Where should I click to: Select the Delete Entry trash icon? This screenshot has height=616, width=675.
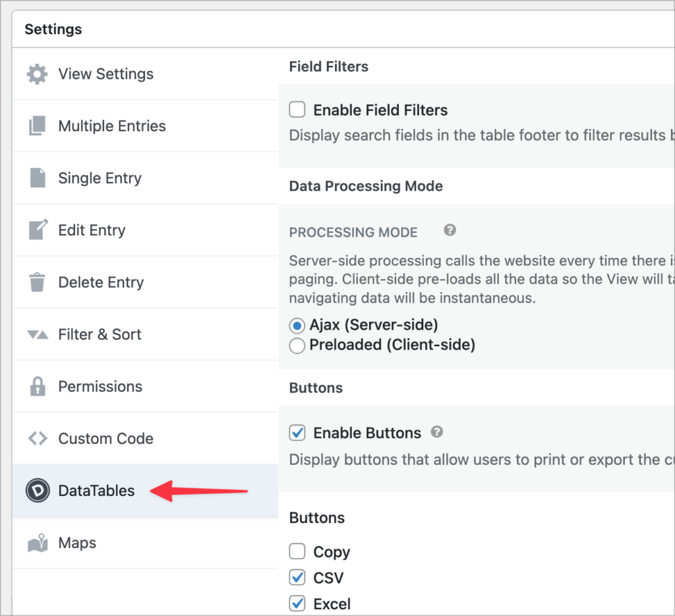pos(36,282)
